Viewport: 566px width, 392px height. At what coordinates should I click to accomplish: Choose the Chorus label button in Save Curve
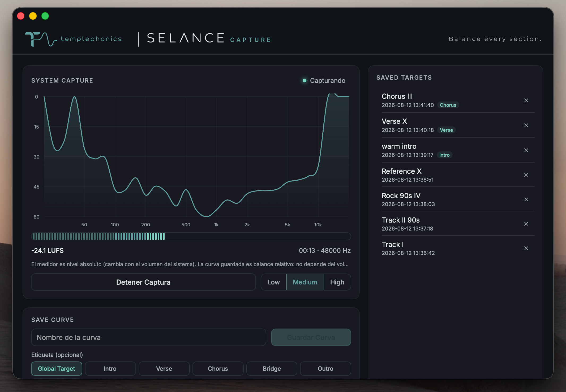[218, 369]
